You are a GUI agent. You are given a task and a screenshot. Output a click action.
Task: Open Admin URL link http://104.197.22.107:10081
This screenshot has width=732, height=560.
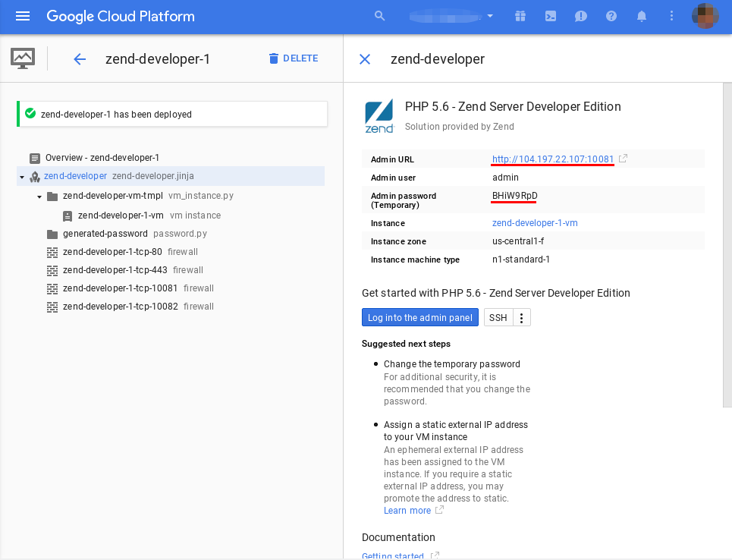click(x=553, y=159)
